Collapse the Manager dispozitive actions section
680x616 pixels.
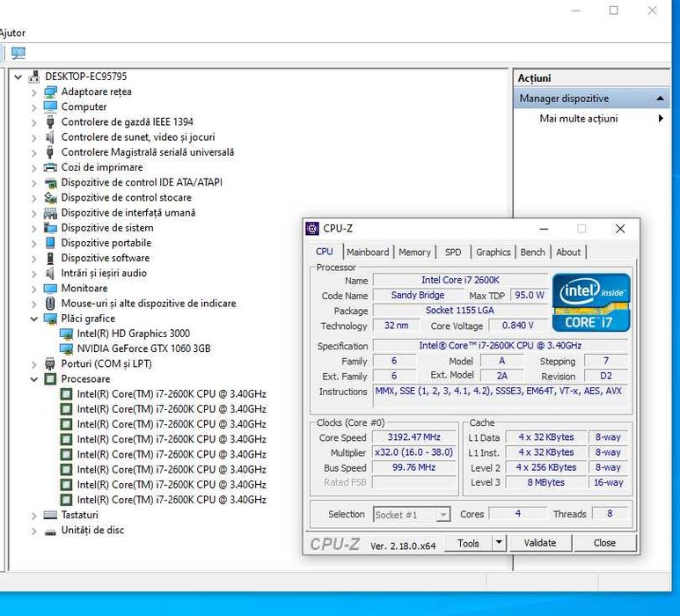[x=660, y=99]
